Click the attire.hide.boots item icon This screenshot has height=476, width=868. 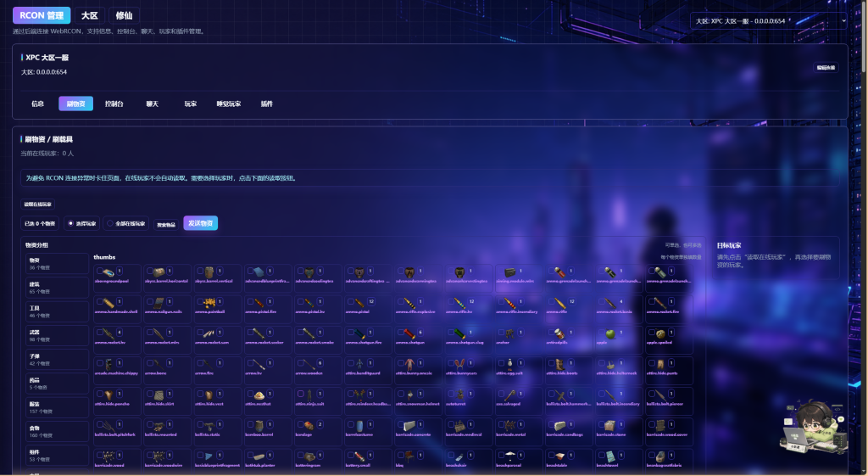tap(559, 364)
